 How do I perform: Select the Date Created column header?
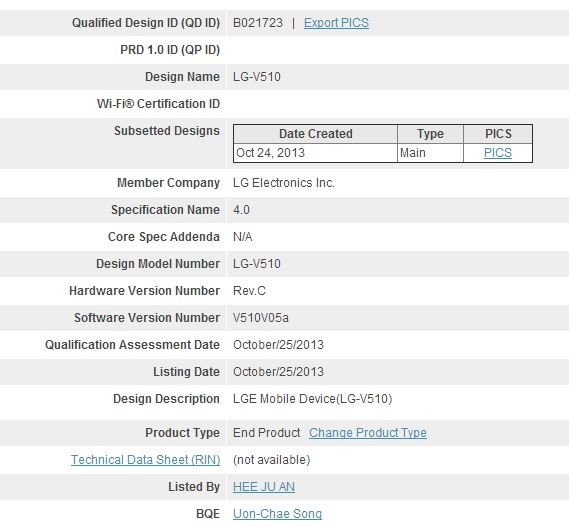point(316,134)
